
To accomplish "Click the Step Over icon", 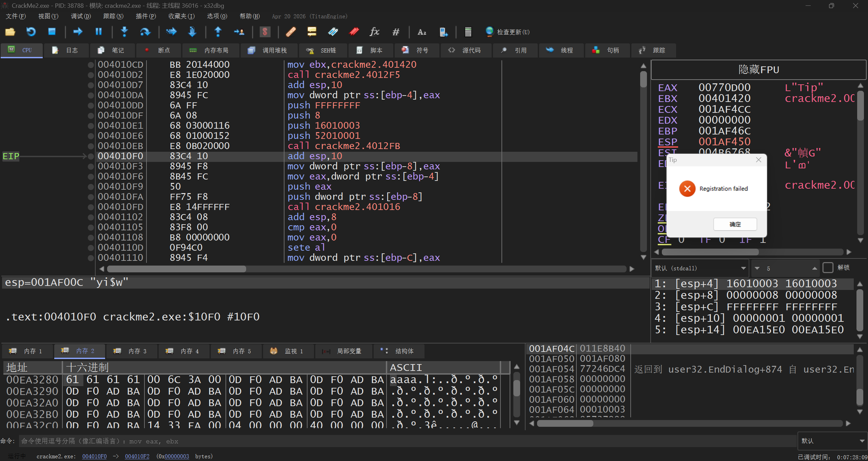I will [x=145, y=32].
